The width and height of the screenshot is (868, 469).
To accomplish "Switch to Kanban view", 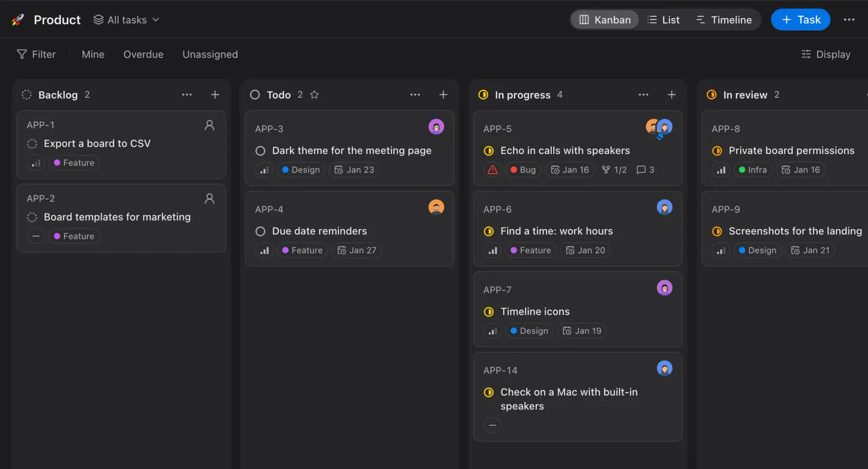I will coord(604,20).
